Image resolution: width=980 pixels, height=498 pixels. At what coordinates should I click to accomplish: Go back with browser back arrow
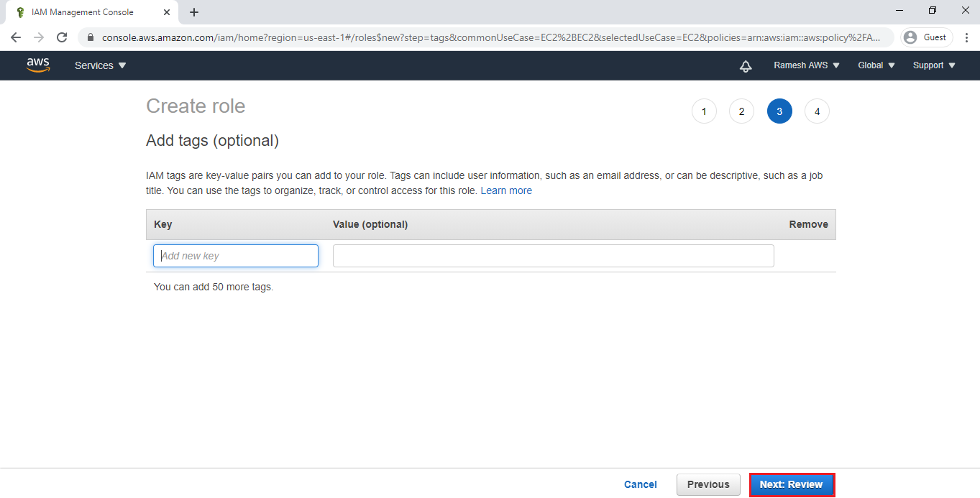[16, 37]
